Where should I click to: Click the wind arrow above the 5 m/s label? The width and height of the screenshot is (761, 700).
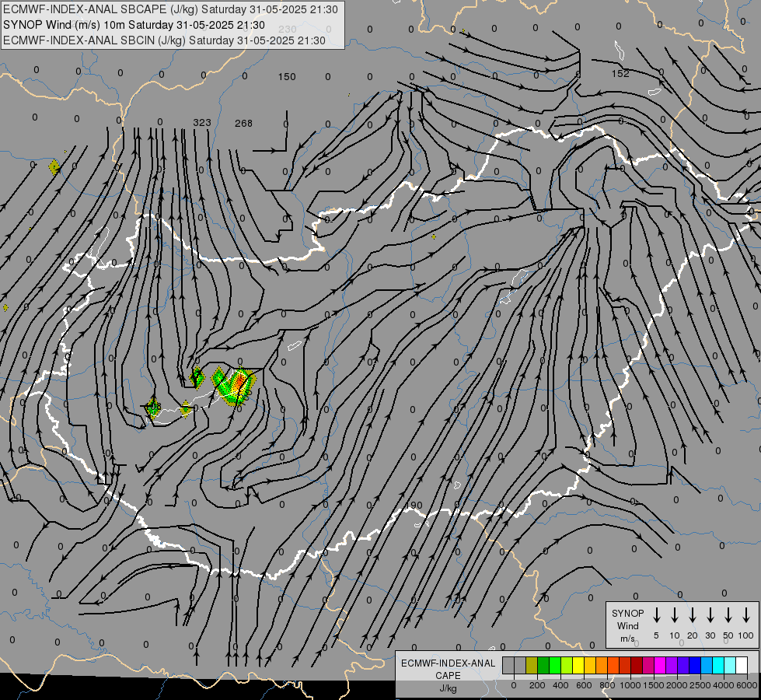656,615
